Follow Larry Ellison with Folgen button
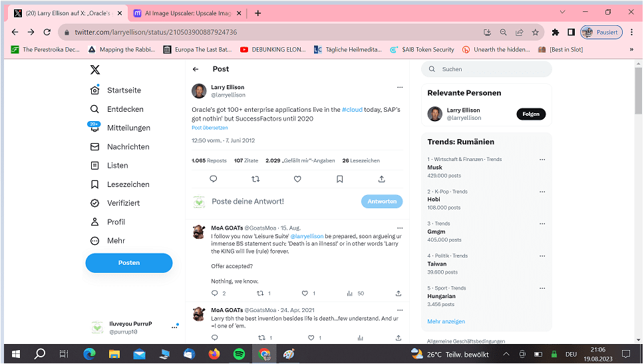The width and height of the screenshot is (644, 364). pos(531,114)
